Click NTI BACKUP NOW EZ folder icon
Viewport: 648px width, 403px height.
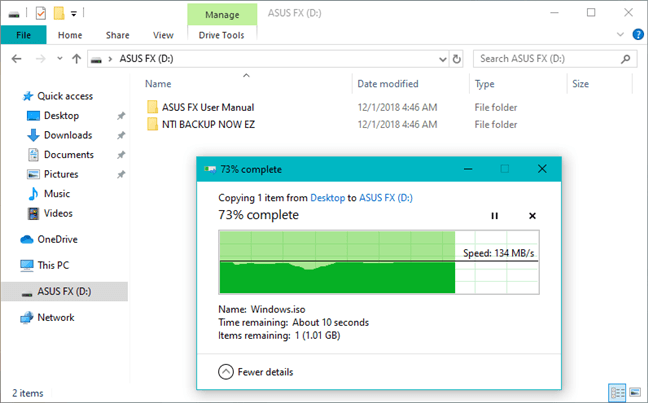click(x=152, y=124)
